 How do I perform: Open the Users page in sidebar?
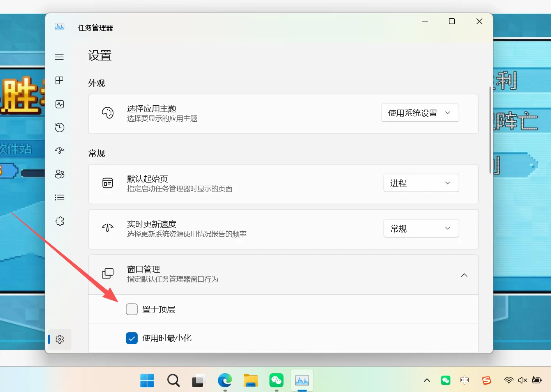[x=60, y=174]
